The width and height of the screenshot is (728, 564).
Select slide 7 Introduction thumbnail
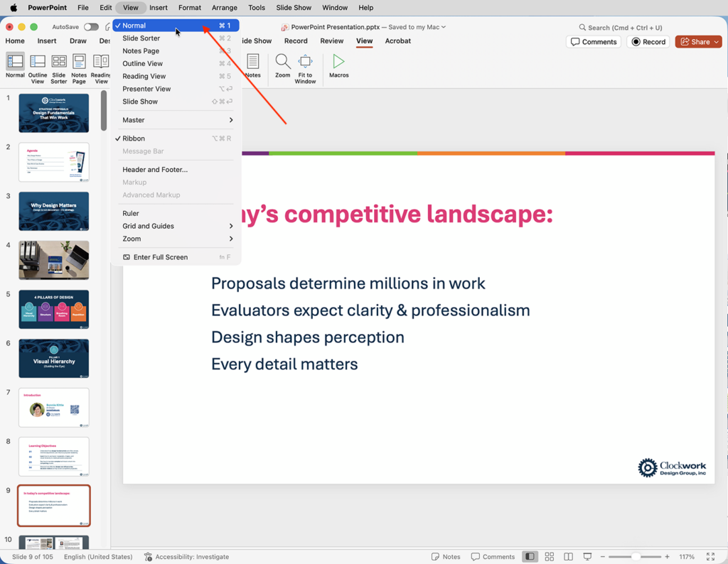(54, 408)
